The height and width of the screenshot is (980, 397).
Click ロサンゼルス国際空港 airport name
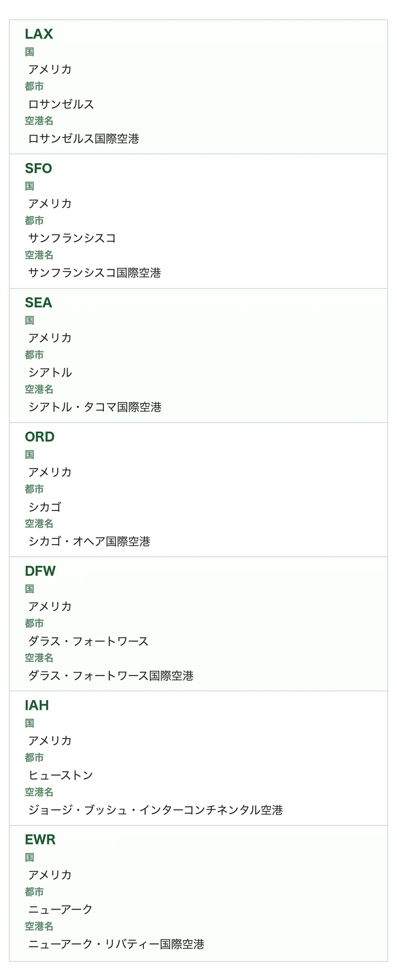click(84, 138)
